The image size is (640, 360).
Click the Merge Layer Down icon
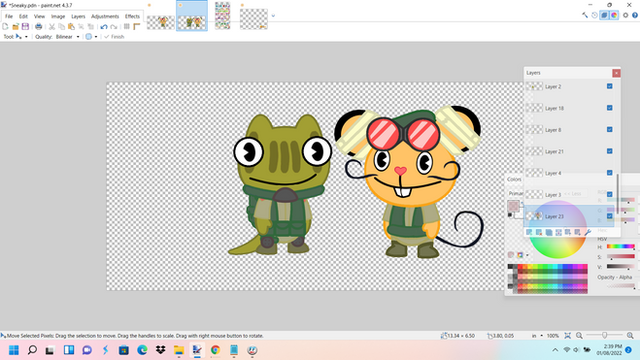(558, 232)
